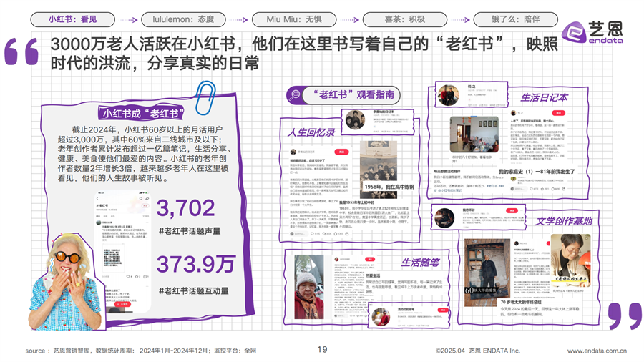Click the profile photo above 生活日记本

point(448,95)
